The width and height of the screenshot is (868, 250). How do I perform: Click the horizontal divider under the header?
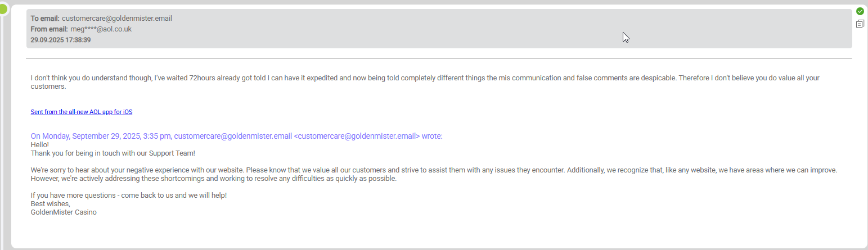pyautogui.click(x=439, y=58)
